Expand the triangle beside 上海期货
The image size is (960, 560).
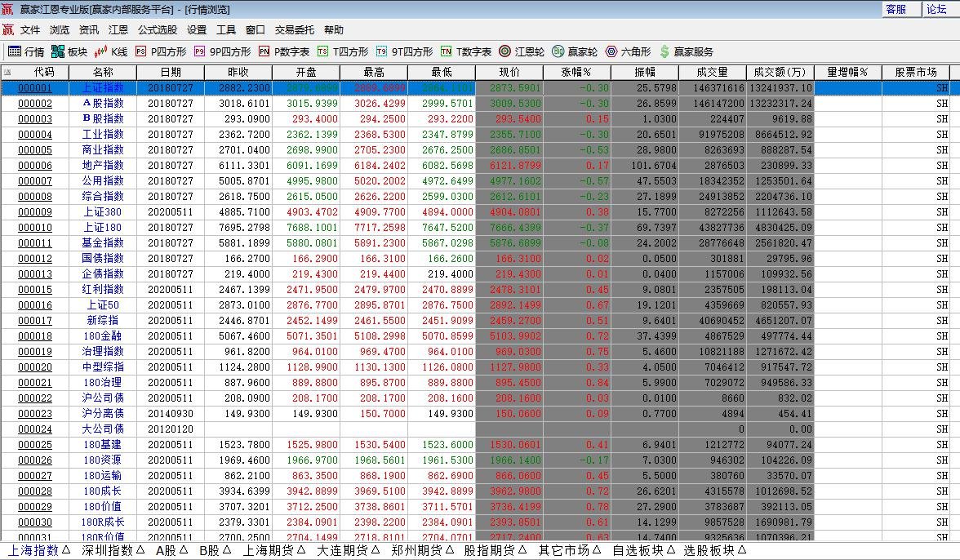click(x=300, y=550)
